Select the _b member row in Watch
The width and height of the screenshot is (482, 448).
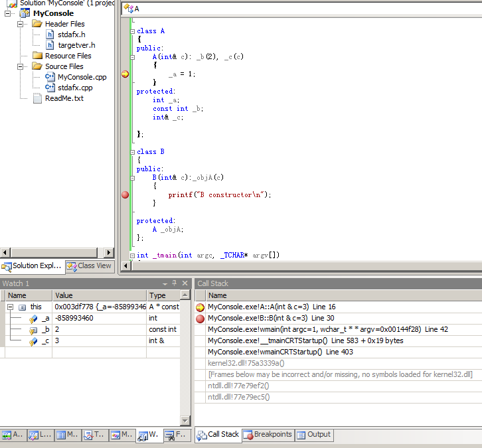coord(45,330)
